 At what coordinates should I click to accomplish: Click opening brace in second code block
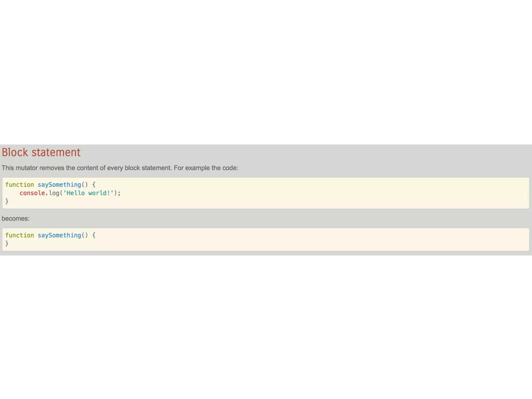(94, 235)
